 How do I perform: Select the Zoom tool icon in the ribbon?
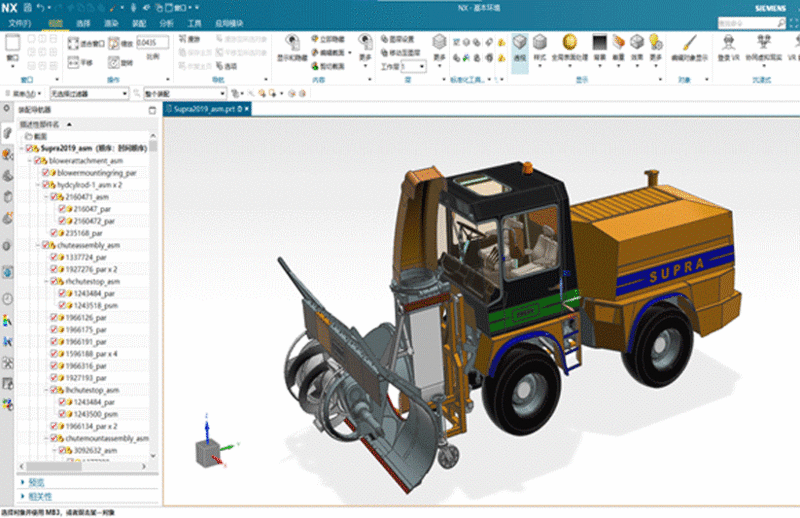[x=114, y=43]
